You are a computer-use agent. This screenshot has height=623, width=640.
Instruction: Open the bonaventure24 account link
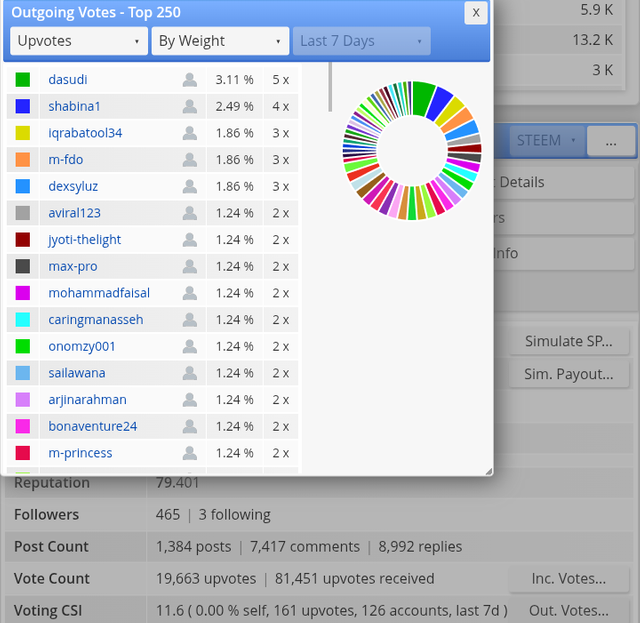[93, 426]
